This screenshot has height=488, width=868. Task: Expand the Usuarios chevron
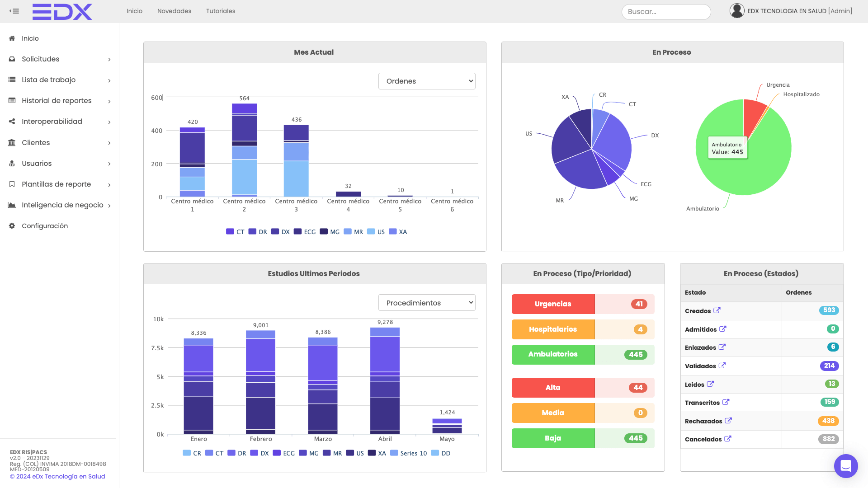coord(109,164)
